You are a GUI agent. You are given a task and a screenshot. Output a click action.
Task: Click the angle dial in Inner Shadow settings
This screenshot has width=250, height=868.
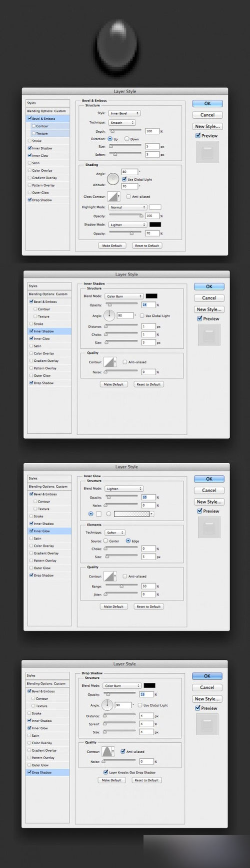point(110,315)
